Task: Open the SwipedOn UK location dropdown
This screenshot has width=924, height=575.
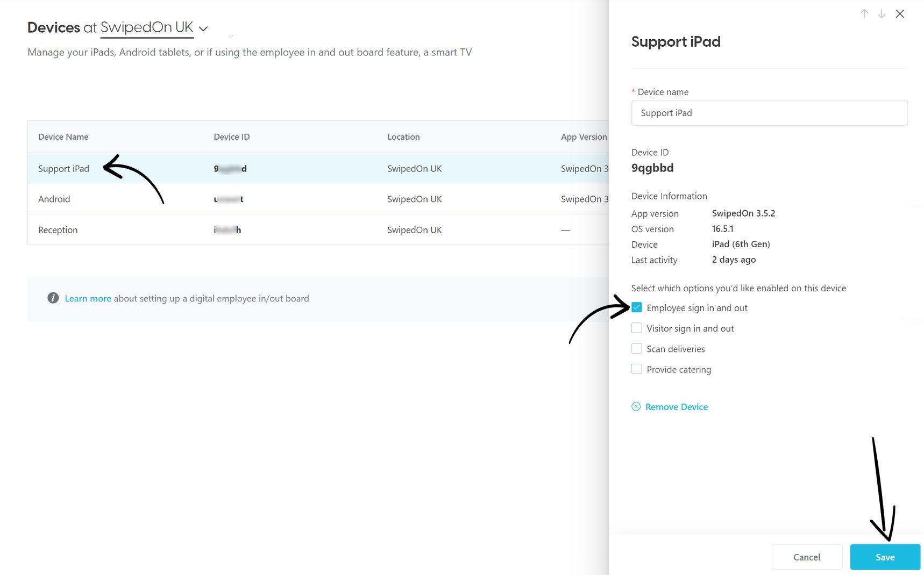Action: click(x=203, y=28)
